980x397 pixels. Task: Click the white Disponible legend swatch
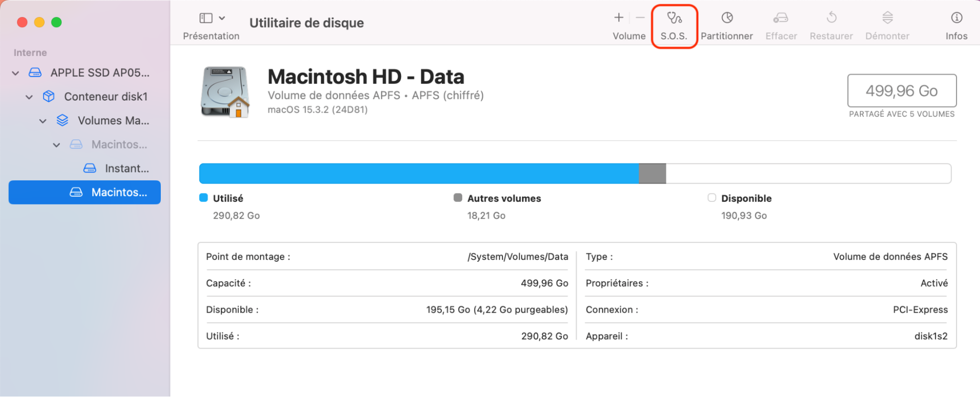(x=712, y=198)
